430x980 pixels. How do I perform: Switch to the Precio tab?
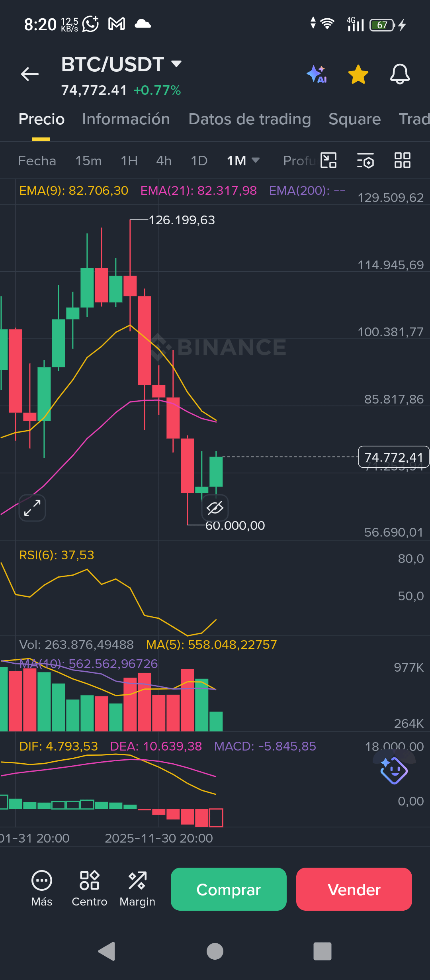tap(41, 119)
